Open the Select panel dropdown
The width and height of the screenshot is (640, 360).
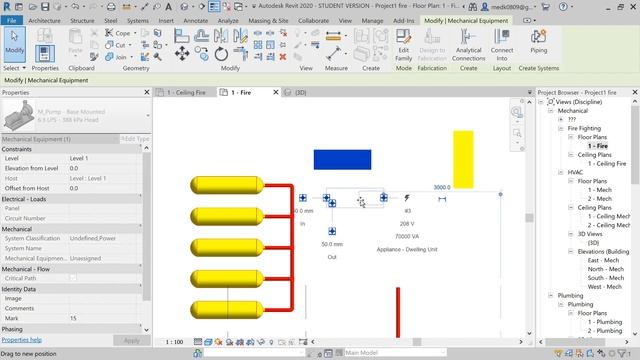click(x=14, y=68)
